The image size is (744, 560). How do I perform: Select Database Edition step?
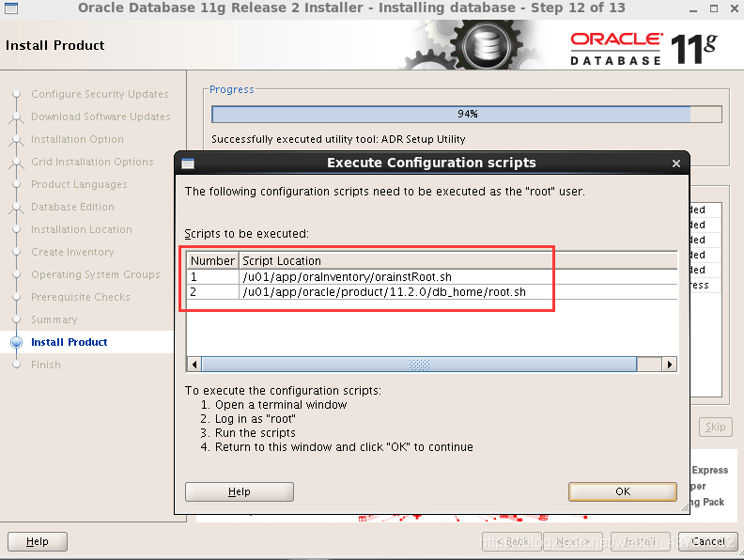[x=72, y=207]
